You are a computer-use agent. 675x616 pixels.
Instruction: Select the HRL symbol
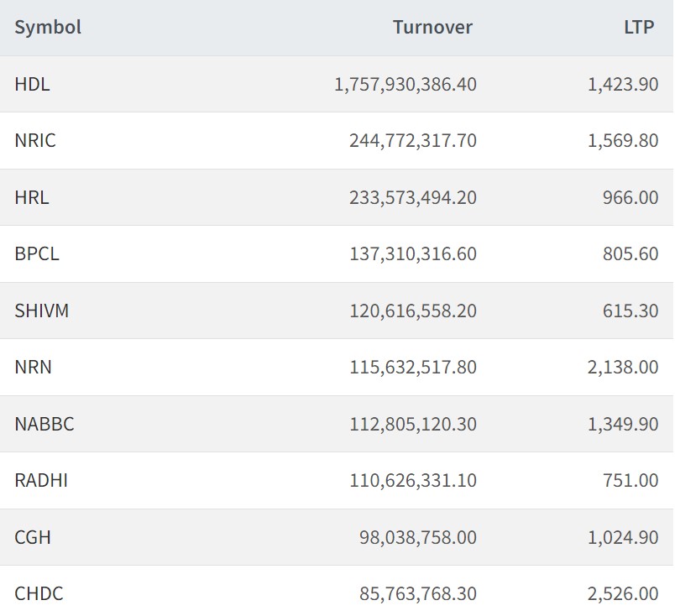(x=32, y=197)
